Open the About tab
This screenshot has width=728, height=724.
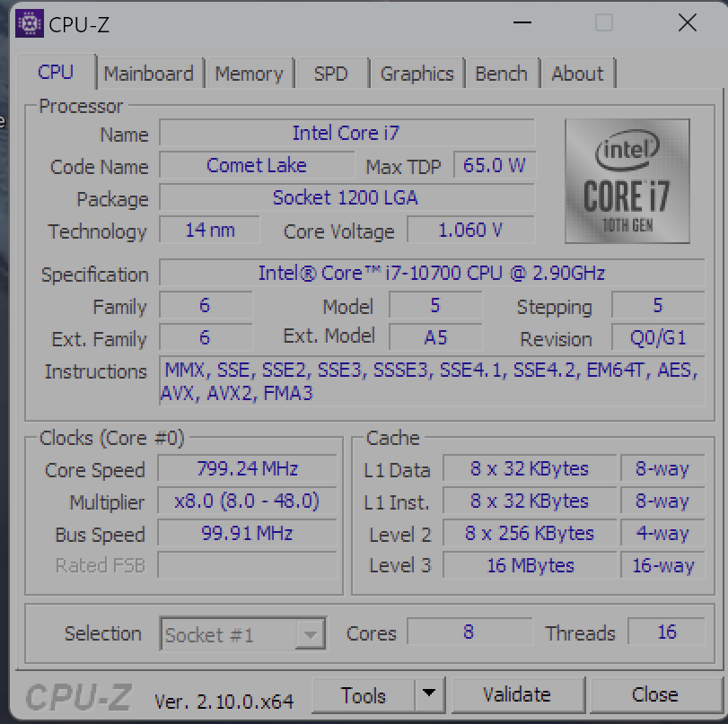click(577, 74)
